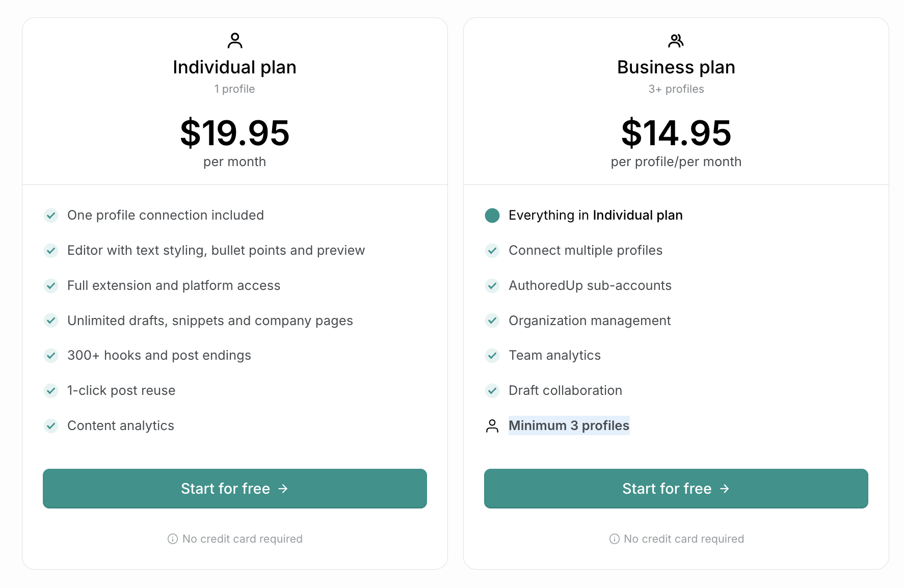Screen dimensions: 904x588
Task: Click the group icon above Business plan
Action: pyautogui.click(x=676, y=40)
